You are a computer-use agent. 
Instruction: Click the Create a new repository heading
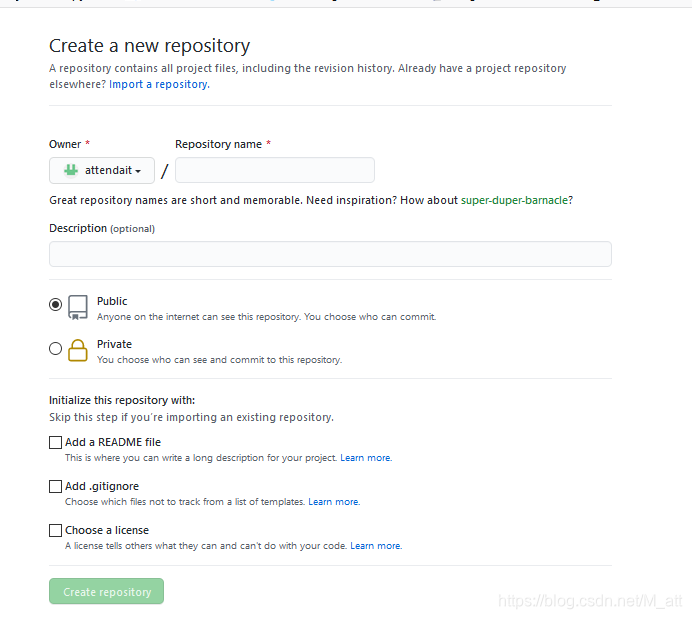coord(150,46)
